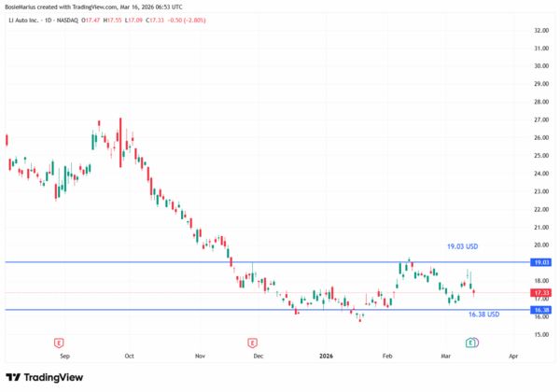Image resolution: width=560 pixels, height=392 pixels.
Task: Click the Li Auto Inc. symbol title
Action: coord(23,21)
